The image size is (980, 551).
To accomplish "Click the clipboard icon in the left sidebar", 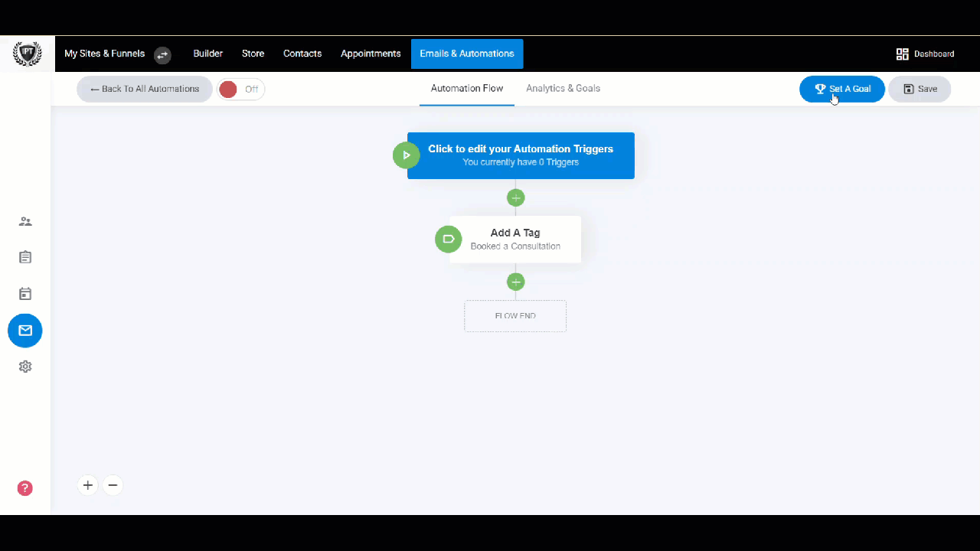I will click(x=25, y=256).
